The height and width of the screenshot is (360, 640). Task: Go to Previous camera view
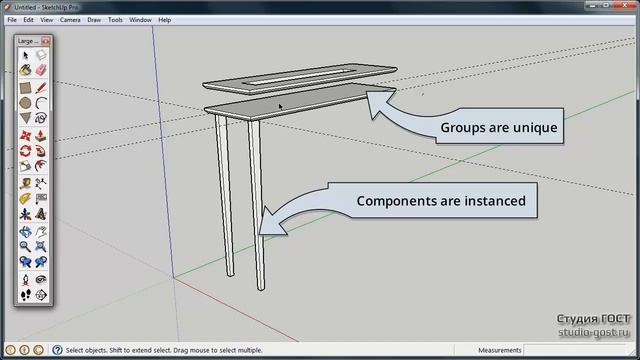tap(25, 262)
